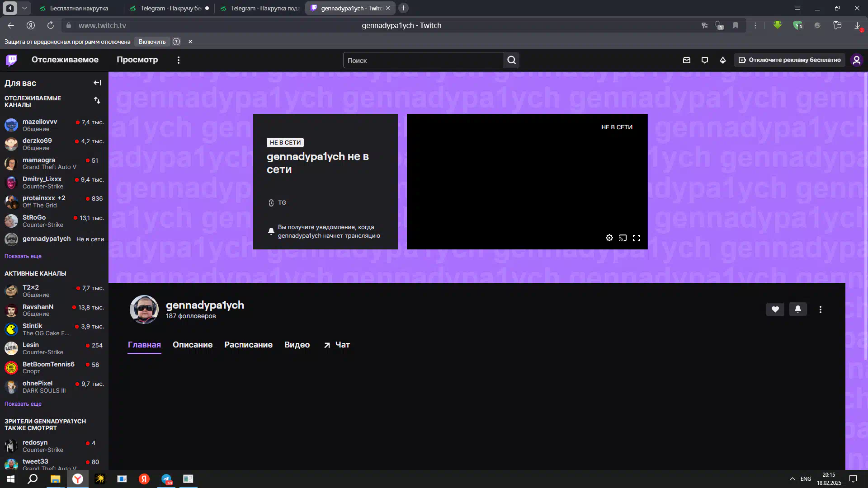Viewport: 868px width, 488px height.
Task: Select the Главная channel tab
Action: pyautogui.click(x=144, y=345)
